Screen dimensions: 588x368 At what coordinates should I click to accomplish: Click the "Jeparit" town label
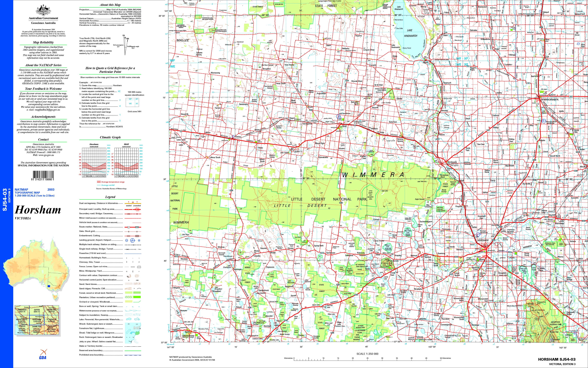pos(425,62)
